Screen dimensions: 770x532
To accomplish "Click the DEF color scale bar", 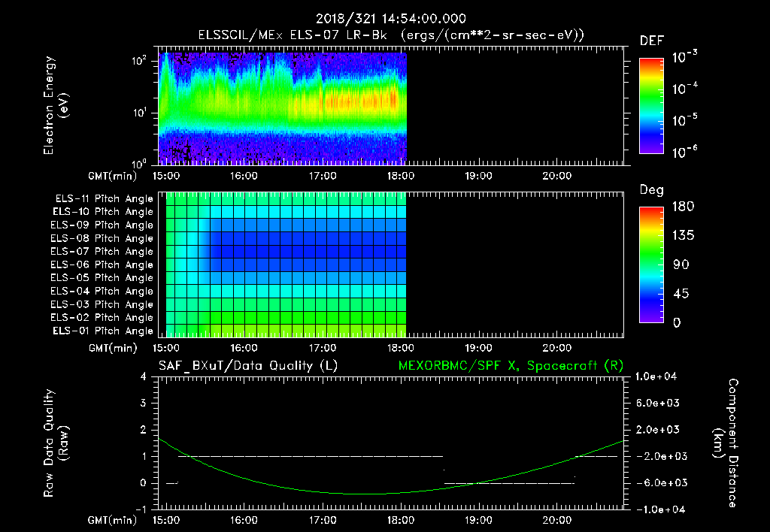I will 650,105.
